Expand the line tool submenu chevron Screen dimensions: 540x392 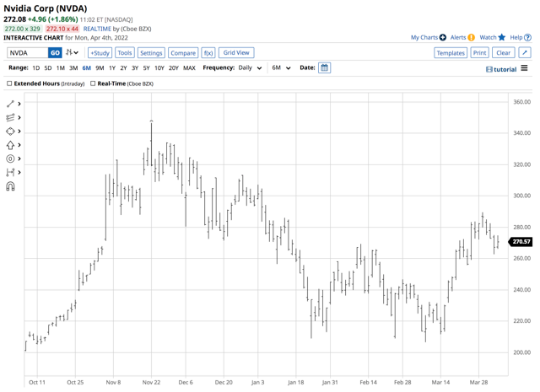[19, 104]
